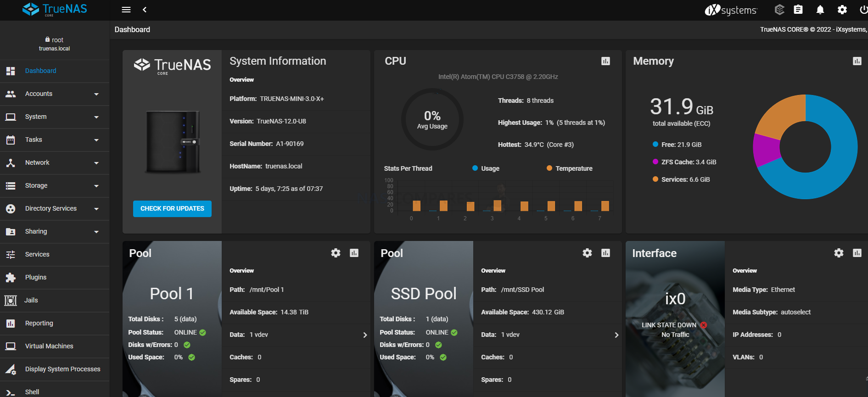This screenshot has width=868, height=397.
Task: Click the Plugins puzzle icon
Action: [x=11, y=277]
